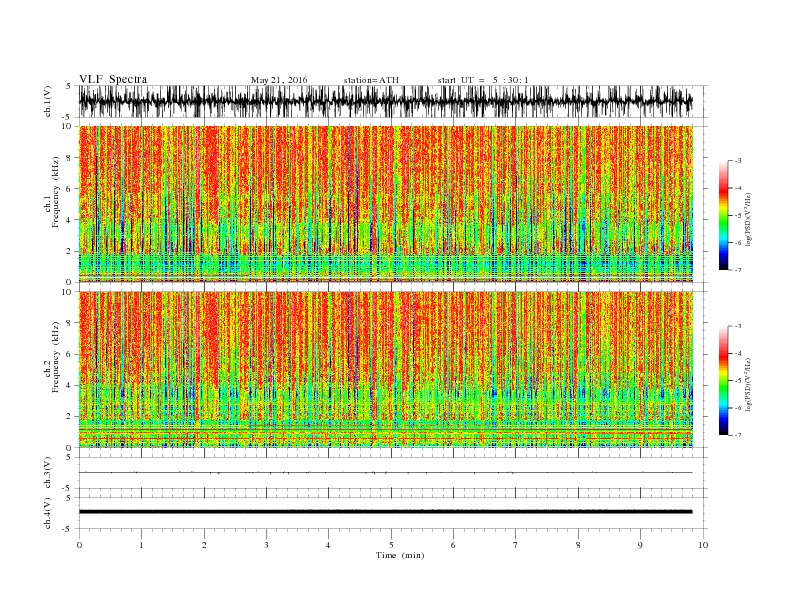Select the "ch.3(V)" axis label

[x=48, y=473]
